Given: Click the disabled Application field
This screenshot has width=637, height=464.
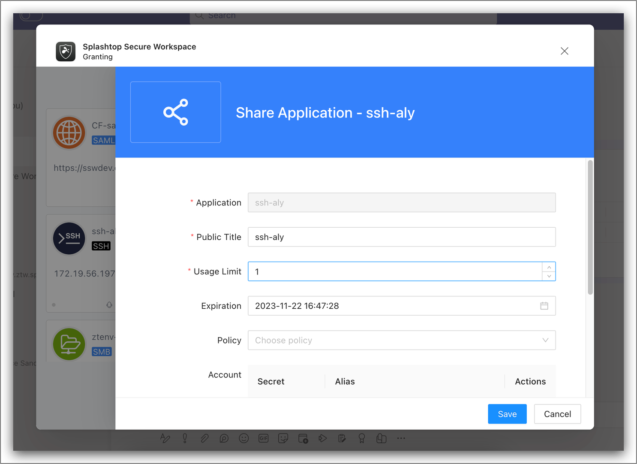Looking at the screenshot, I should pos(402,202).
